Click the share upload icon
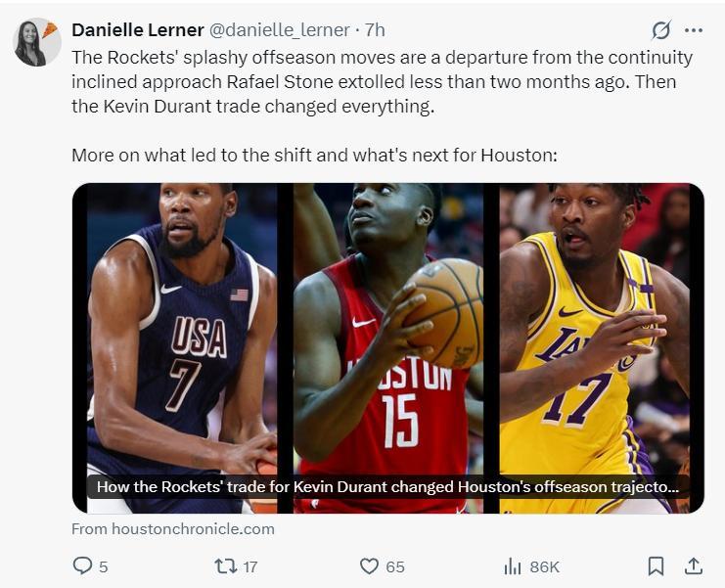725x588 pixels. tap(693, 565)
